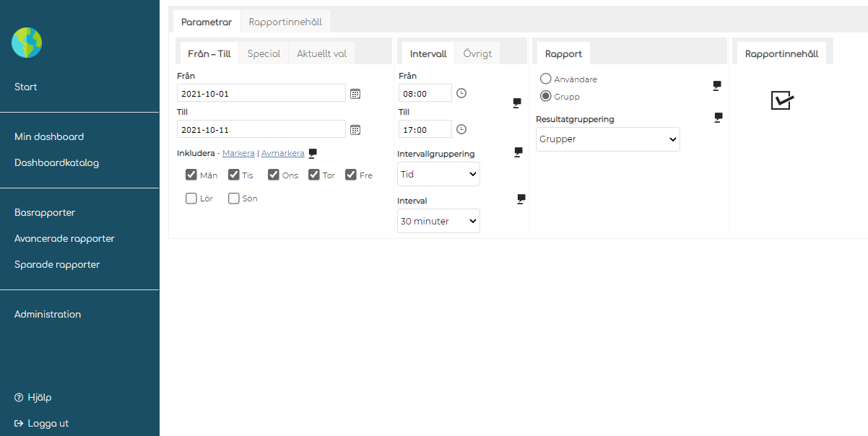Open the calendar picker for the Till date

(x=355, y=129)
